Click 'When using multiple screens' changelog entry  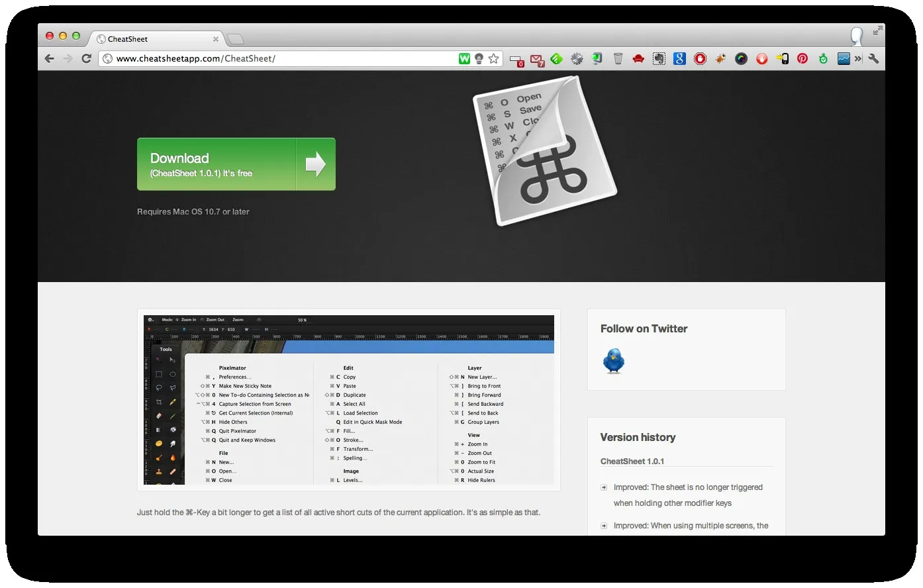point(691,526)
